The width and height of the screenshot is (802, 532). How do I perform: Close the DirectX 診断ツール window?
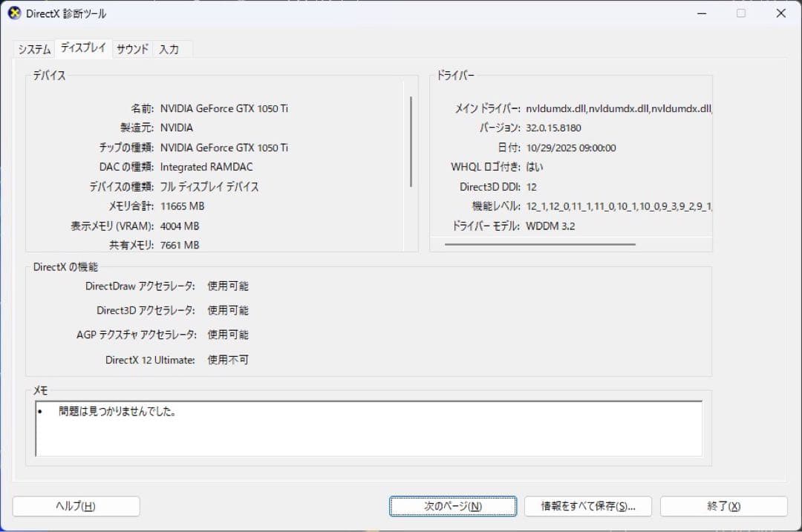pos(780,13)
